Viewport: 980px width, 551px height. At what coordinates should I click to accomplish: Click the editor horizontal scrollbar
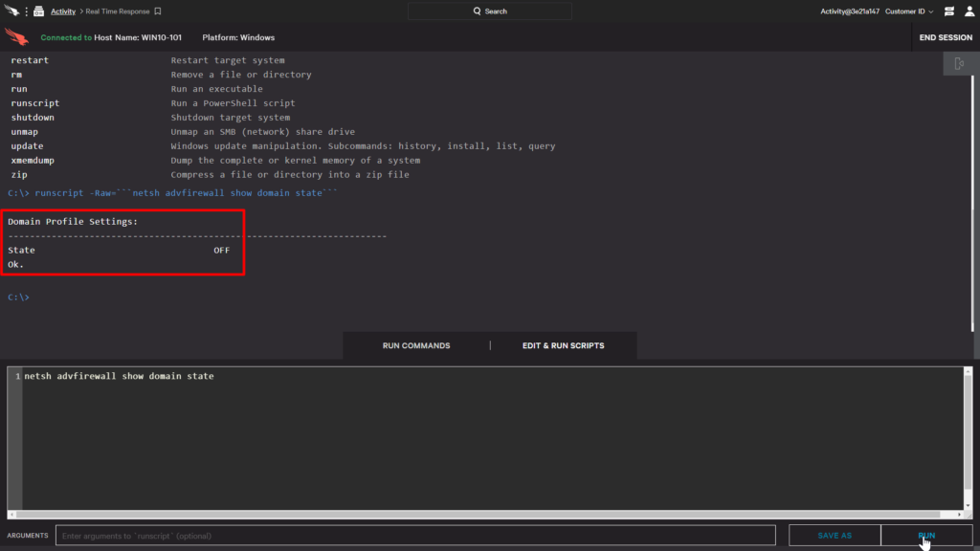(x=479, y=515)
